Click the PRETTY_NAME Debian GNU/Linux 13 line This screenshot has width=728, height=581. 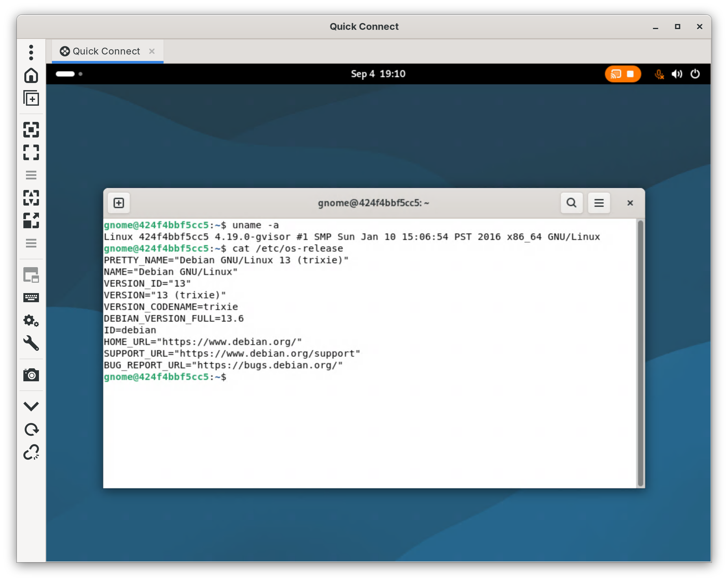pyautogui.click(x=226, y=260)
